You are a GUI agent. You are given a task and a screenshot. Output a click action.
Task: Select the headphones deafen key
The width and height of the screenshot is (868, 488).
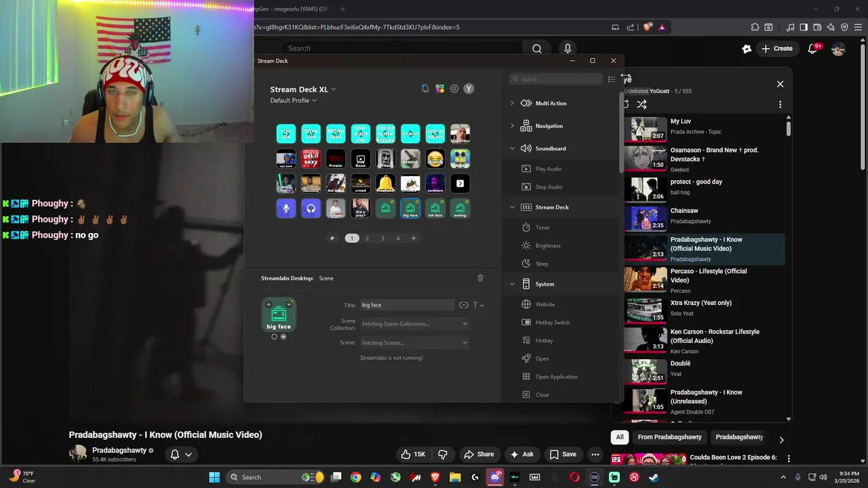311,208
